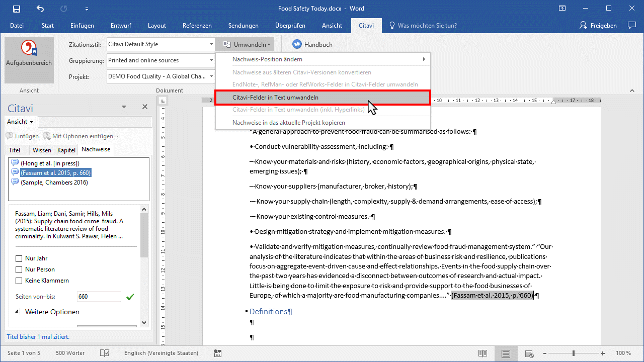The image size is (644, 362).
Task: Click the Aufgabenbereich Citavi icon button
Action: pos(29,55)
